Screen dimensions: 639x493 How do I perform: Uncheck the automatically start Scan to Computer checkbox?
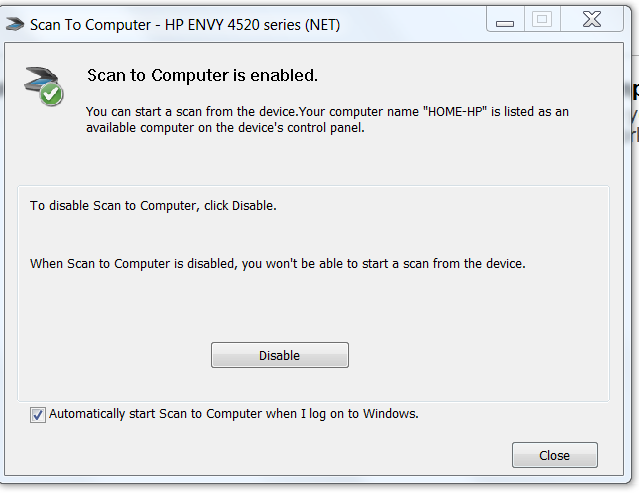click(38, 414)
